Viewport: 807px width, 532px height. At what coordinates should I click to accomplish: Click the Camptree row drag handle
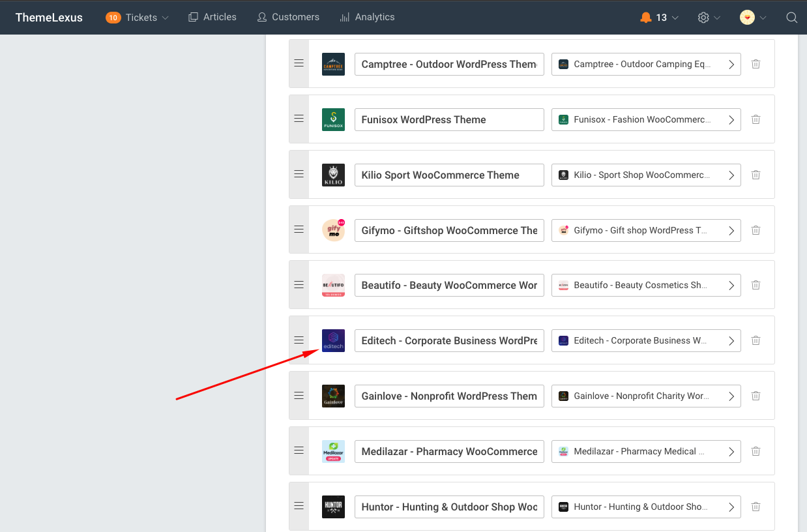click(299, 64)
